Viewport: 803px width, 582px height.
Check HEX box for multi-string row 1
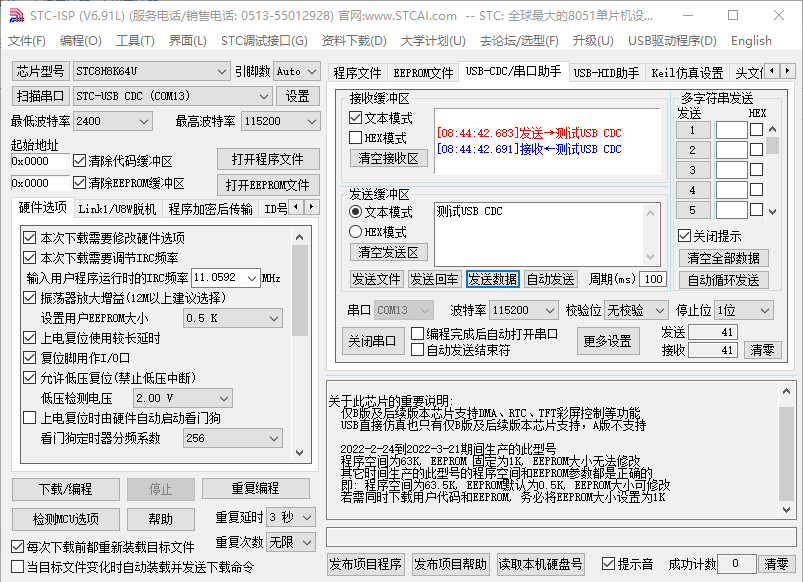pos(756,130)
